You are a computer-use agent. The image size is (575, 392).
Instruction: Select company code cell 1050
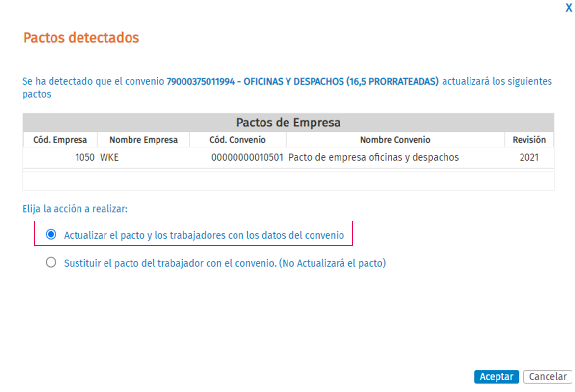pos(60,157)
